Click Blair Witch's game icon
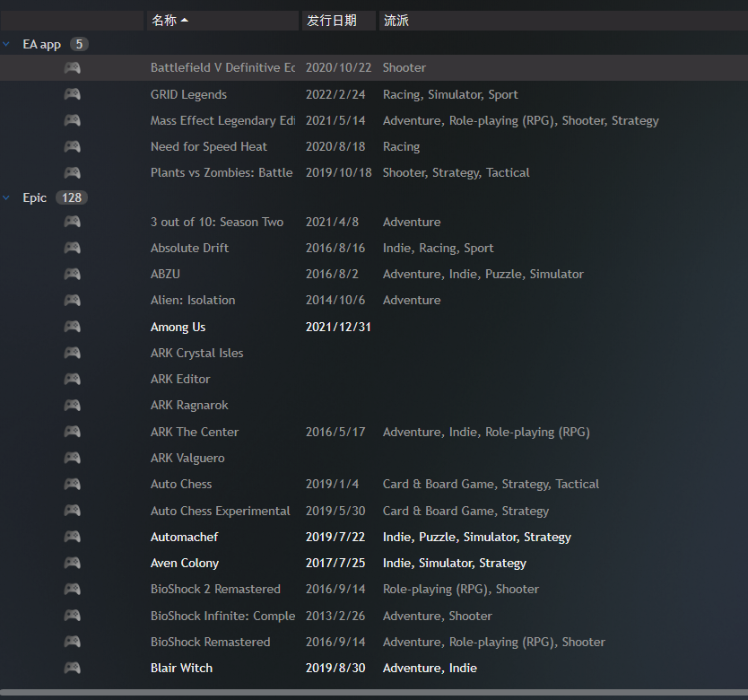 tap(72, 668)
